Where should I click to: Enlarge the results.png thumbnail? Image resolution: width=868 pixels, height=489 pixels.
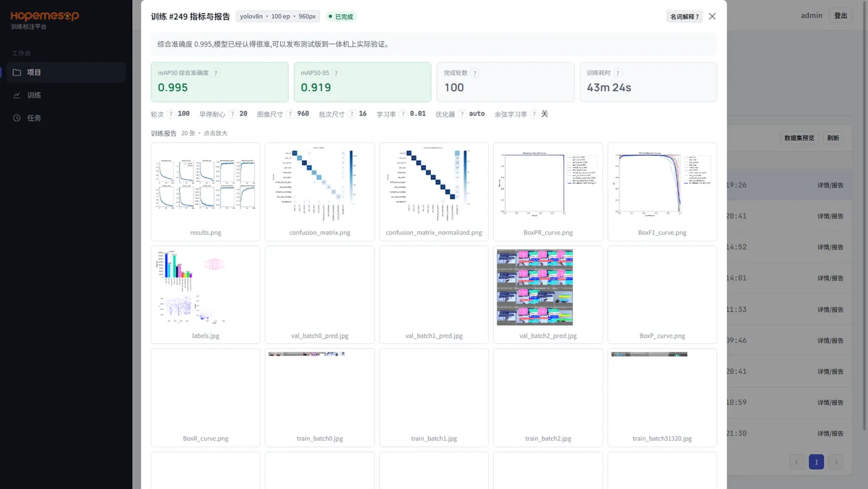pyautogui.click(x=206, y=192)
